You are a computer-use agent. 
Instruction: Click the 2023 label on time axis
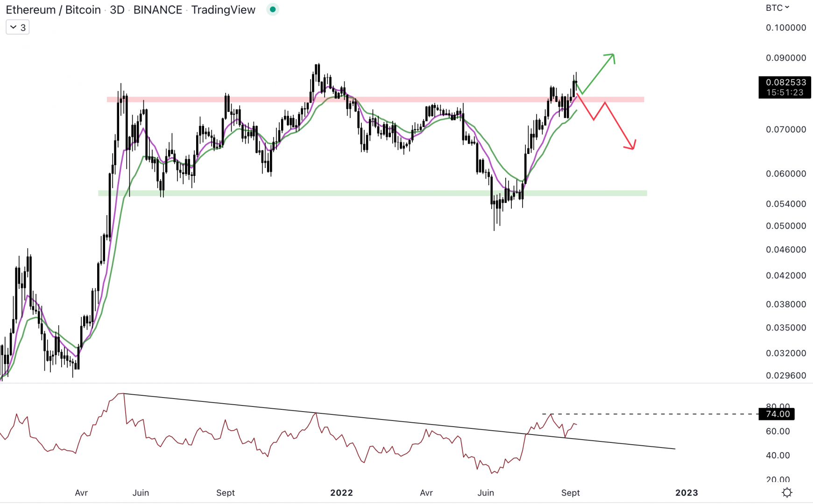[686, 493]
